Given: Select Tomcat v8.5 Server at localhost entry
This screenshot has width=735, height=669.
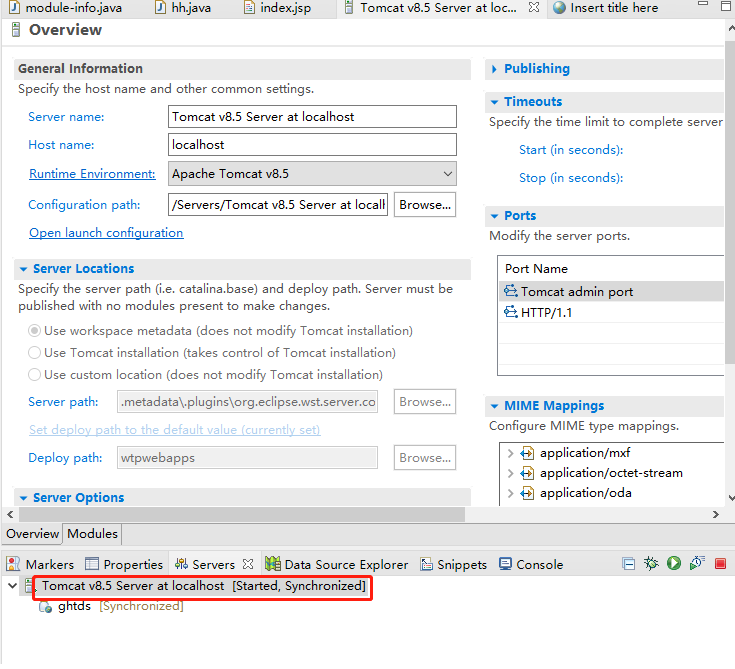Looking at the screenshot, I should click(x=202, y=586).
